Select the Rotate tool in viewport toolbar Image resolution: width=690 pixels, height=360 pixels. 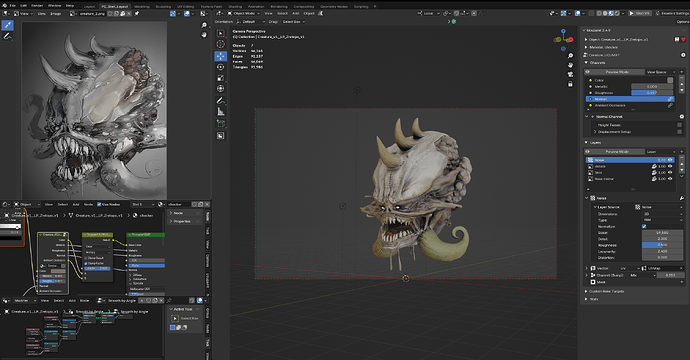(x=220, y=67)
